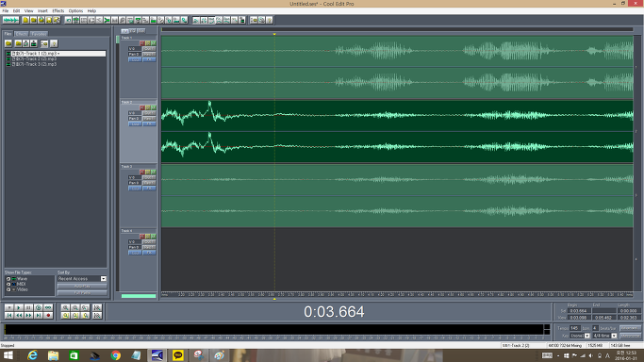Screen dimensions: 644x362
Task: Click zoom out horizontally icon
Action: 75,307
